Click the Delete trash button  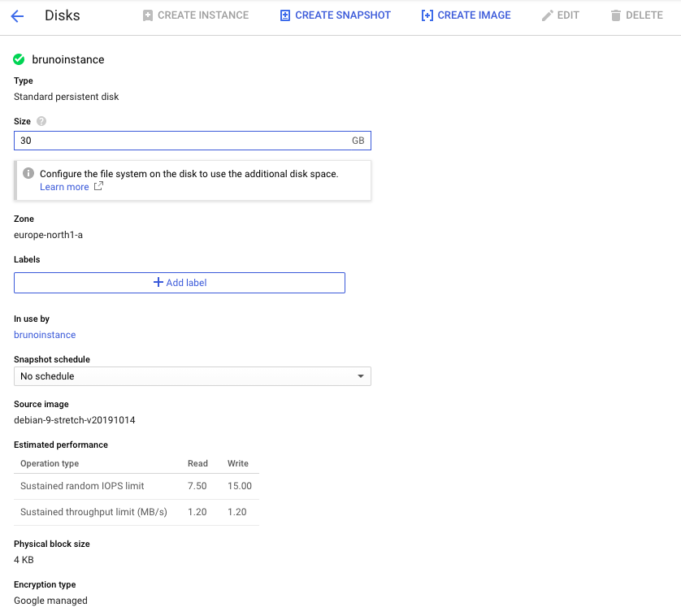[636, 15]
